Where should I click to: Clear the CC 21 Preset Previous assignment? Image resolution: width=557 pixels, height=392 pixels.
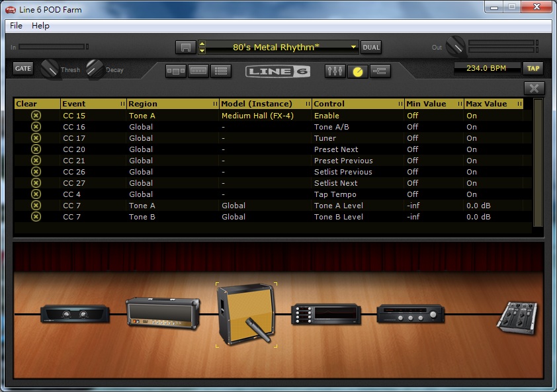pyautogui.click(x=36, y=161)
